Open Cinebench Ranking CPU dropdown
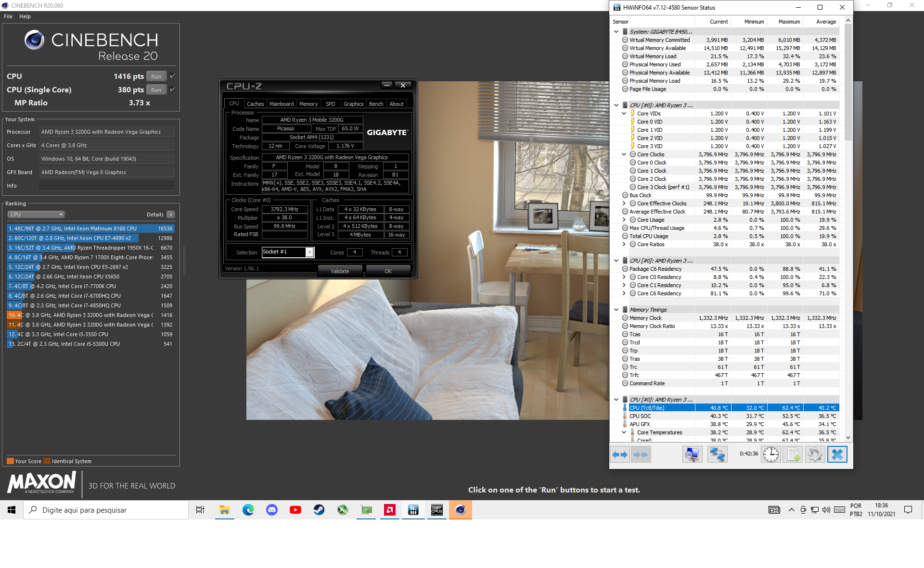Viewport: 924px width, 568px height. [x=36, y=215]
